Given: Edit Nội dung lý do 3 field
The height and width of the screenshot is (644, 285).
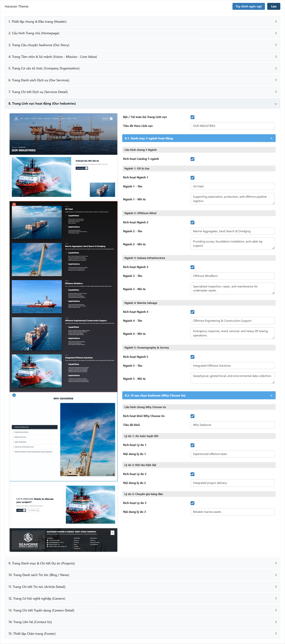Looking at the screenshot, I should (232, 512).
